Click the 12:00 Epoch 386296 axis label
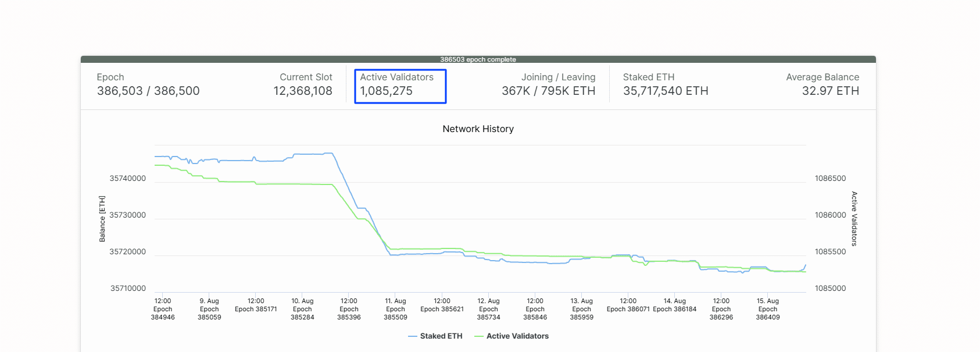 click(x=721, y=309)
